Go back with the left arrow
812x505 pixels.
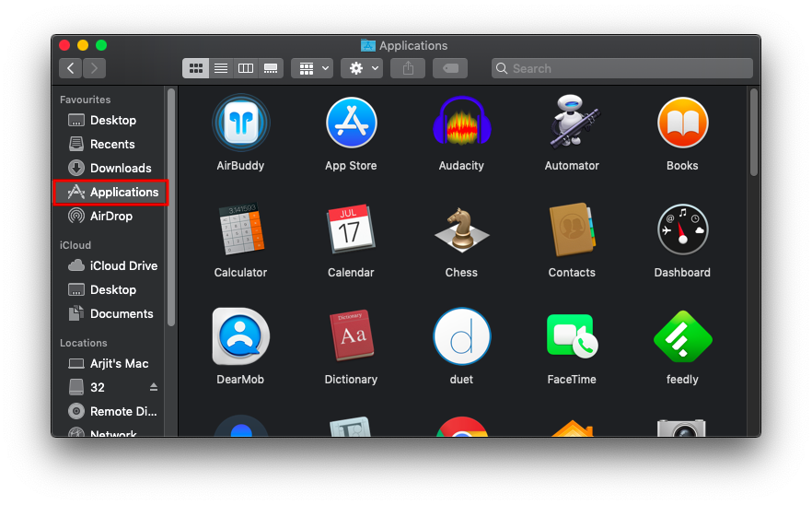click(x=70, y=68)
